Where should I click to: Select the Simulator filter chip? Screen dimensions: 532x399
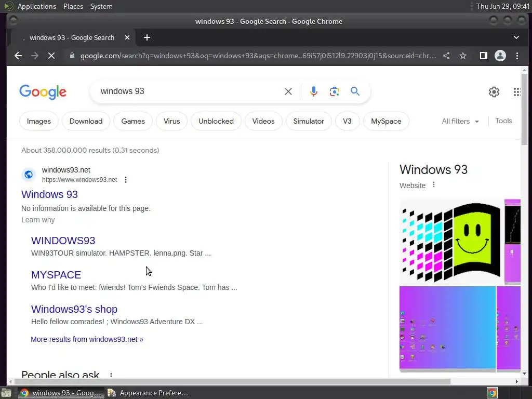(x=309, y=121)
